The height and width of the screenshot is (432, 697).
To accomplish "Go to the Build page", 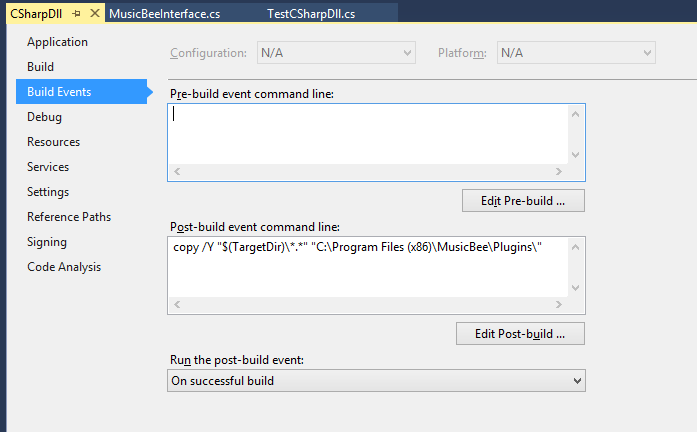I will 41,67.
